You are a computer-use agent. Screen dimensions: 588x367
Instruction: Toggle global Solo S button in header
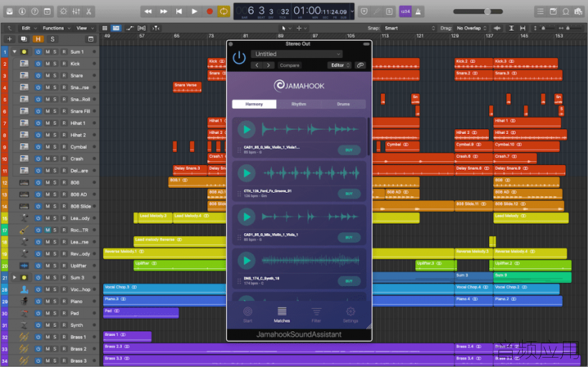pyautogui.click(x=52, y=39)
